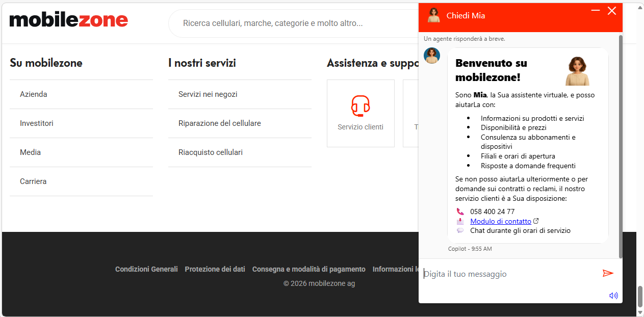Viewport: 644px width, 317px height.
Task: Open Consegna e modalità di pagamento
Action: [308, 269]
